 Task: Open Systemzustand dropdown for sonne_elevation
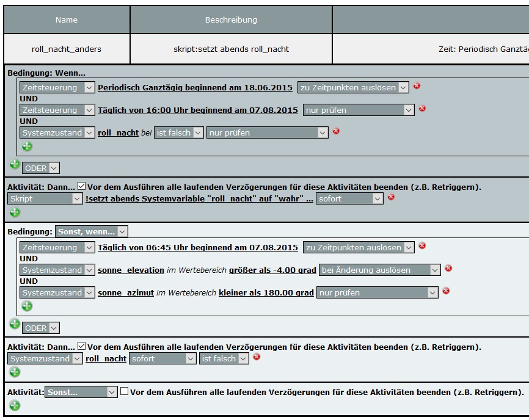(x=57, y=270)
